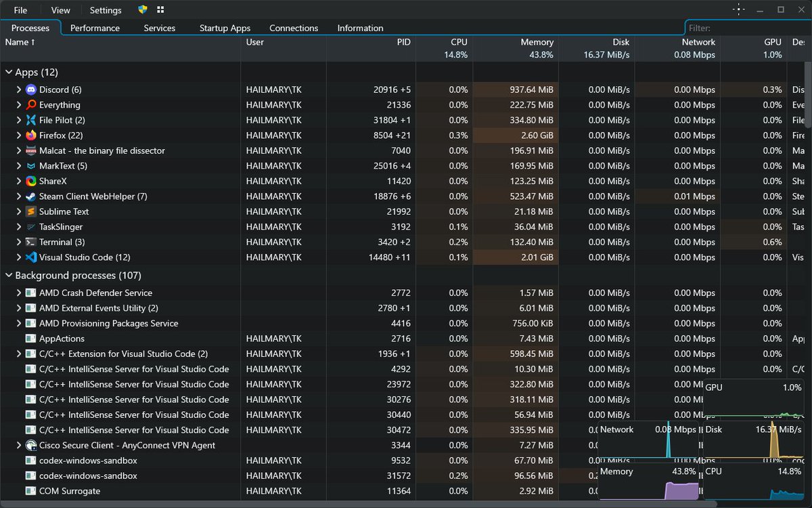Expand the Cisco Secure Client VPN Agent row

click(19, 445)
